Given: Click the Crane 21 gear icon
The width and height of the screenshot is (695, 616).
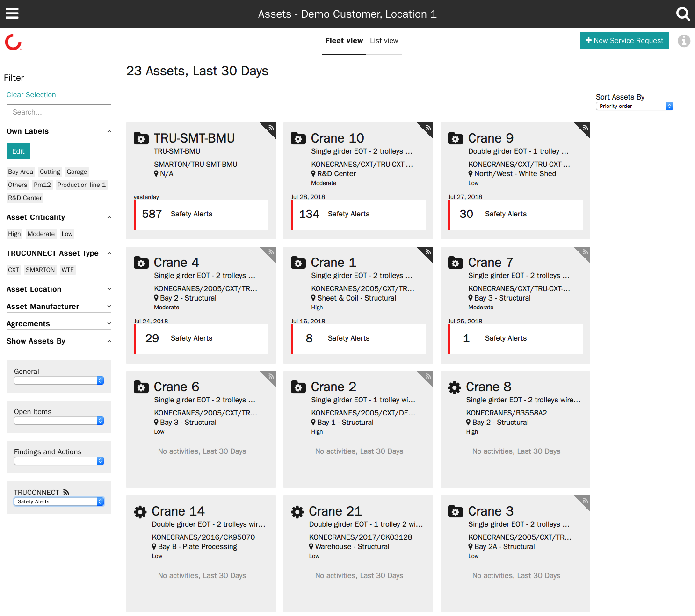Looking at the screenshot, I should (297, 512).
